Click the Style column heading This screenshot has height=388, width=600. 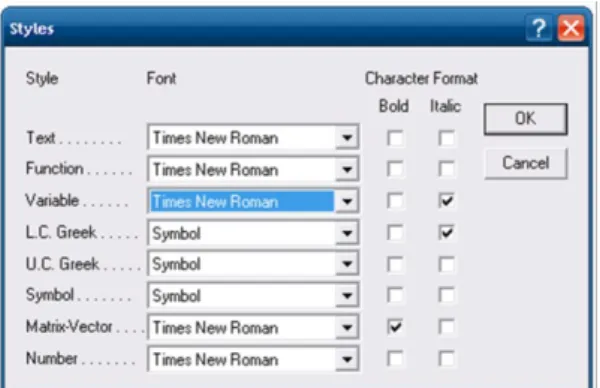[x=42, y=79]
